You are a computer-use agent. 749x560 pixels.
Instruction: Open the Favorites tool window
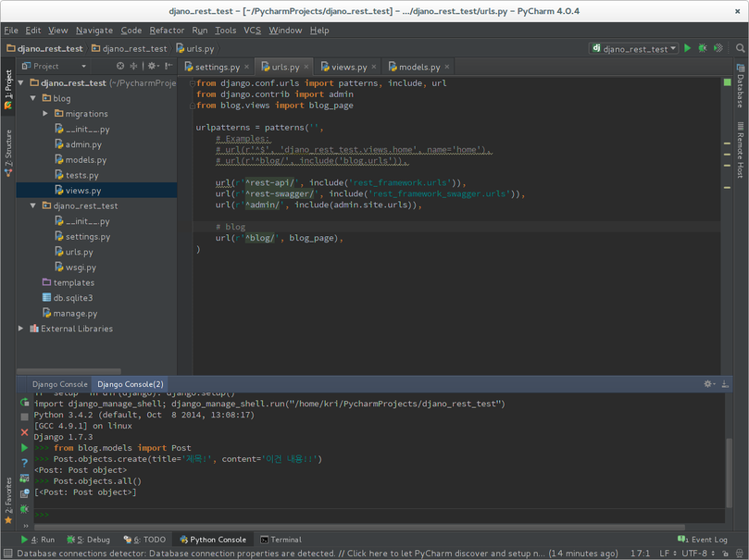pyautogui.click(x=8, y=500)
